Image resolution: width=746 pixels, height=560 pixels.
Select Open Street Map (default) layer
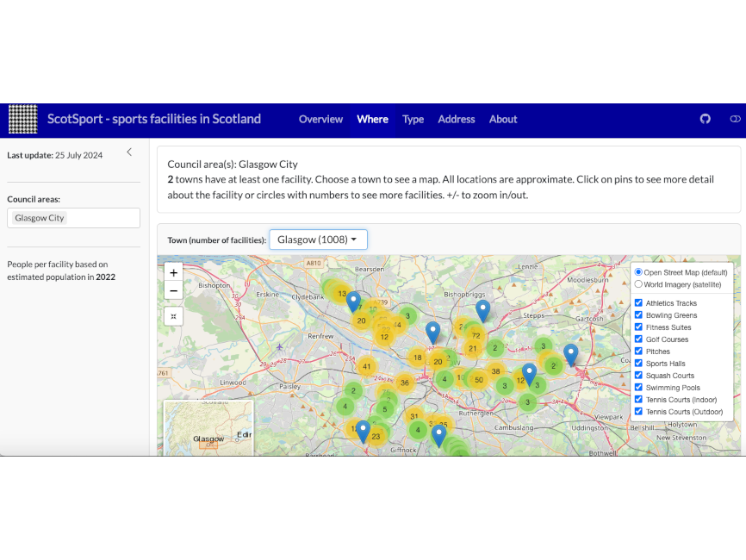click(x=638, y=272)
